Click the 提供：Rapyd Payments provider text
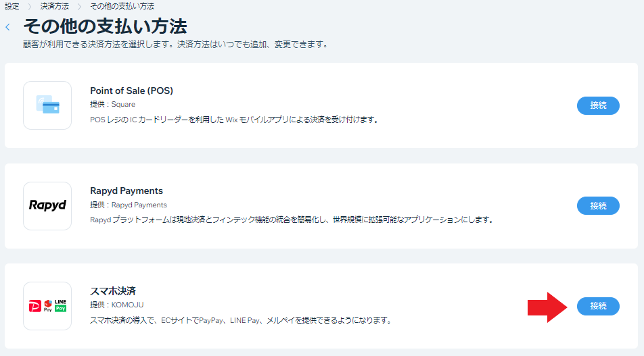 click(x=129, y=205)
